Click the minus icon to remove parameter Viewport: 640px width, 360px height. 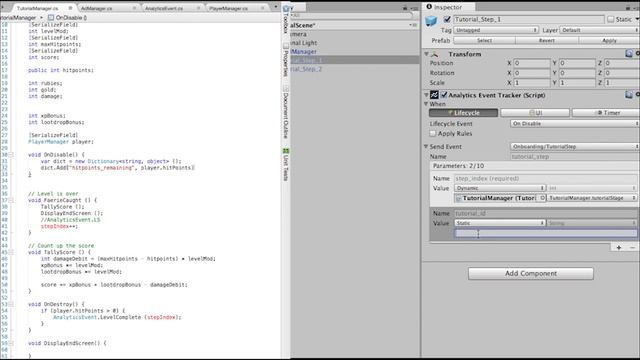tap(632, 247)
